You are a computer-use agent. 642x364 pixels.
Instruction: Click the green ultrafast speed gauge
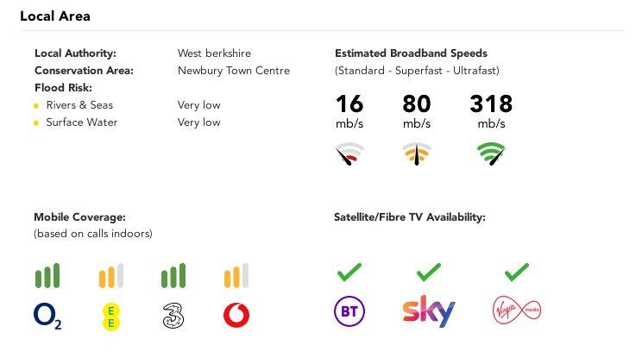491,154
